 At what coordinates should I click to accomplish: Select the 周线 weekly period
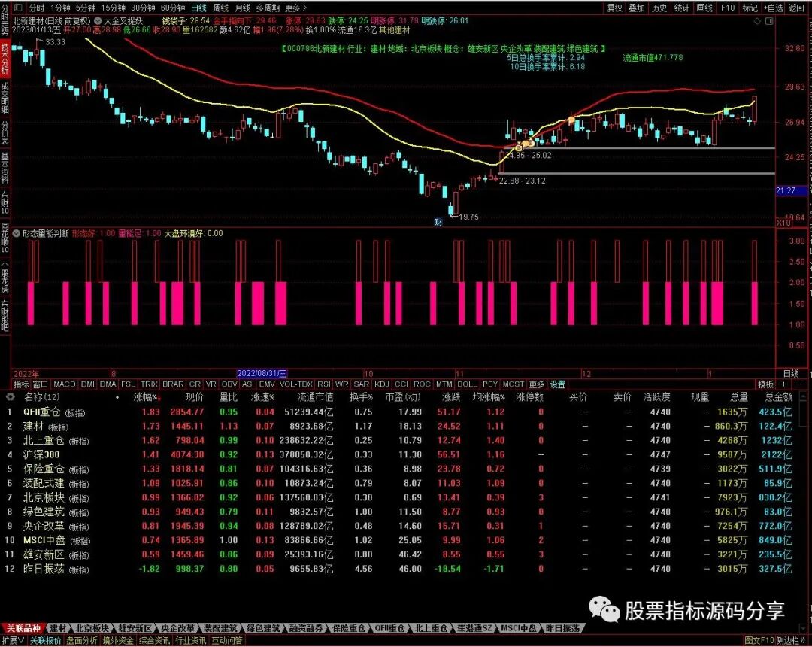point(221,8)
